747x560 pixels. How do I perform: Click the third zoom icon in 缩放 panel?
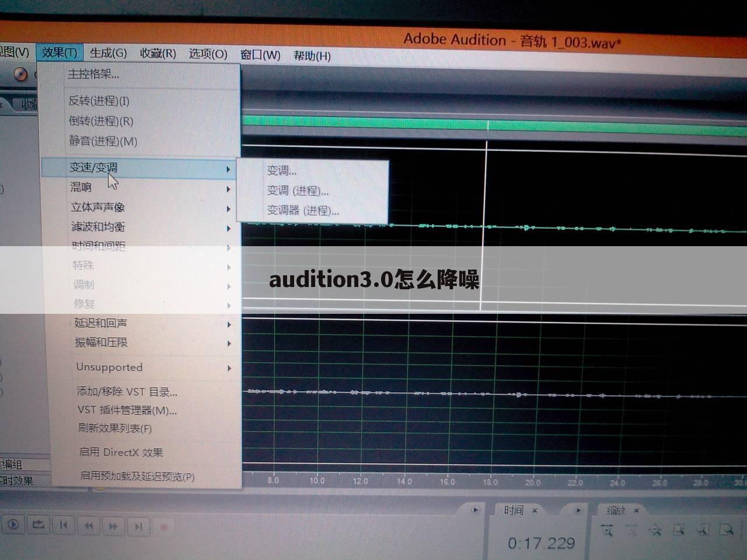coord(655,530)
